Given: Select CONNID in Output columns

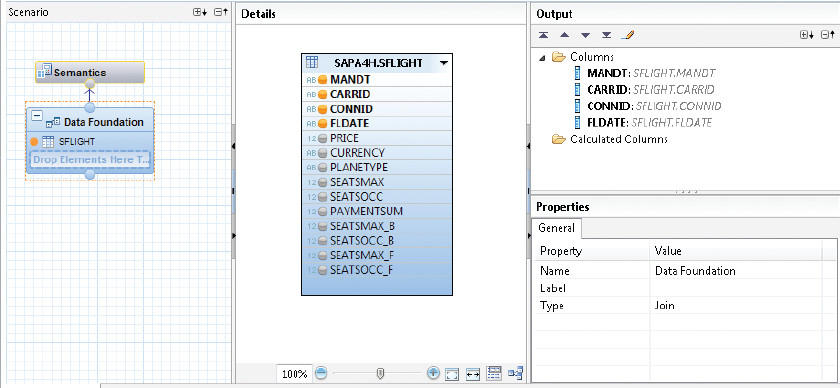Looking at the screenshot, I should (654, 106).
